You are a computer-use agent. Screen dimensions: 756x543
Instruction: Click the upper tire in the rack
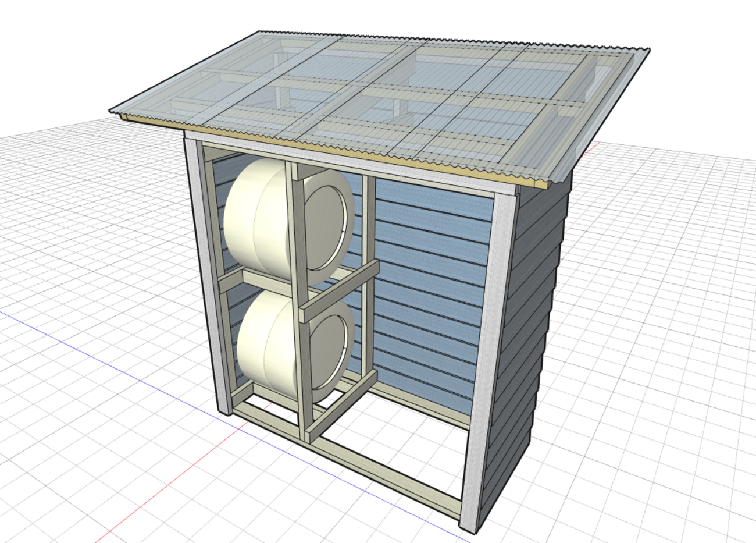pos(256,215)
